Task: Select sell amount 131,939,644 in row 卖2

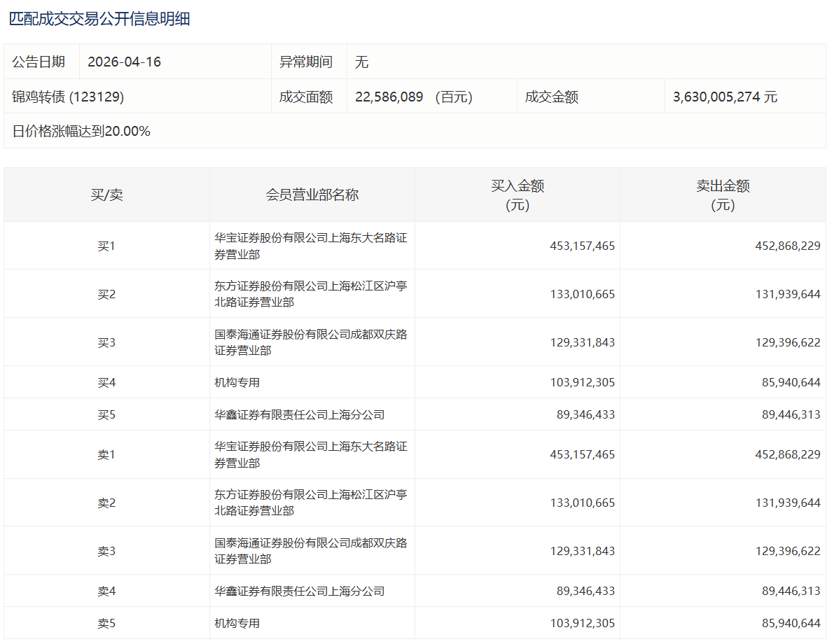Action: coord(788,503)
